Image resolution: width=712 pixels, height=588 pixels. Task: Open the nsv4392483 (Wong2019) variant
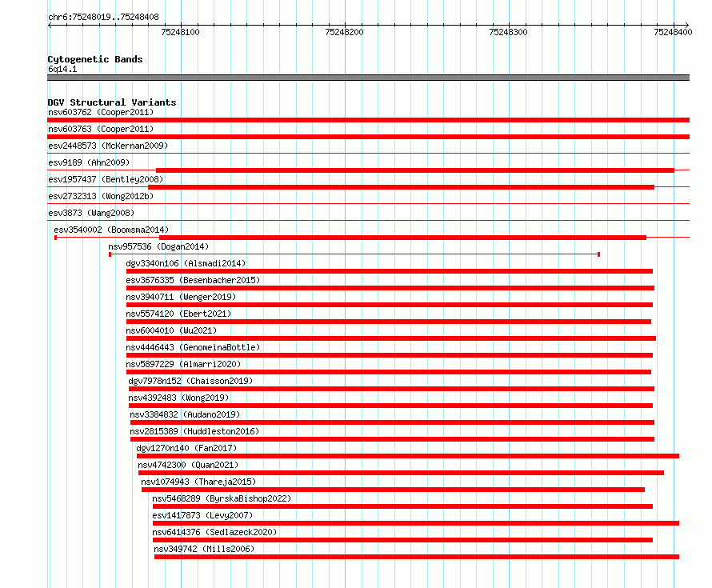point(178,398)
